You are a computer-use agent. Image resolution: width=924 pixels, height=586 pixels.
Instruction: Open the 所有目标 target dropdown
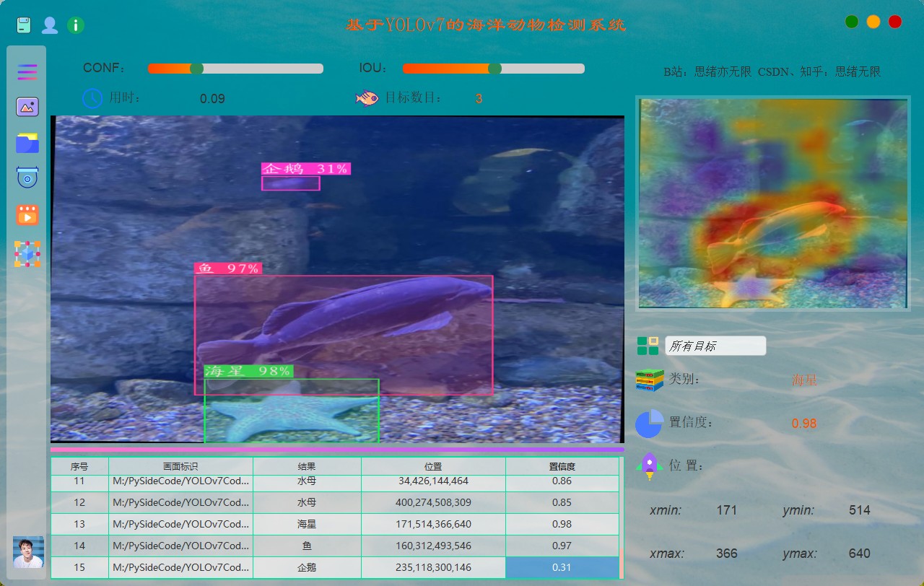(x=715, y=346)
